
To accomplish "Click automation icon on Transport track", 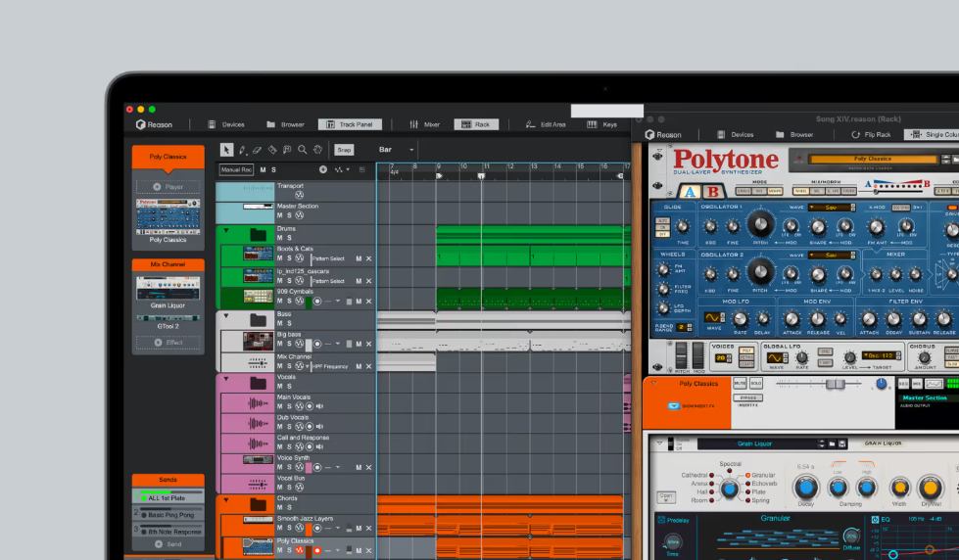I will point(299,195).
